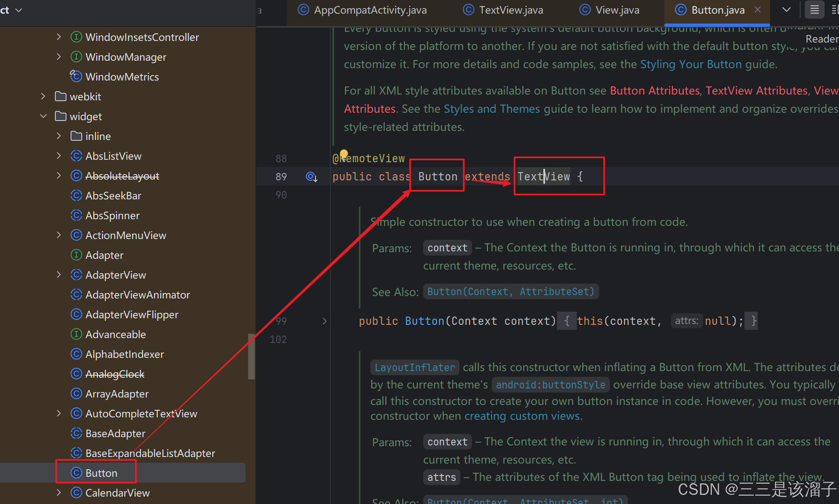The image size is (839, 504).
Task: Click the WindowManager interface icon
Action: coord(76,57)
